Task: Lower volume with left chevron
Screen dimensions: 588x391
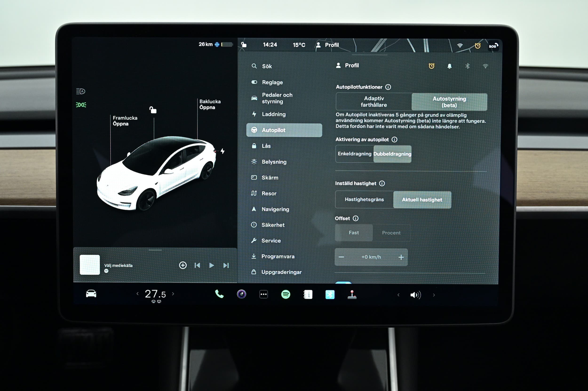Action: tap(398, 295)
